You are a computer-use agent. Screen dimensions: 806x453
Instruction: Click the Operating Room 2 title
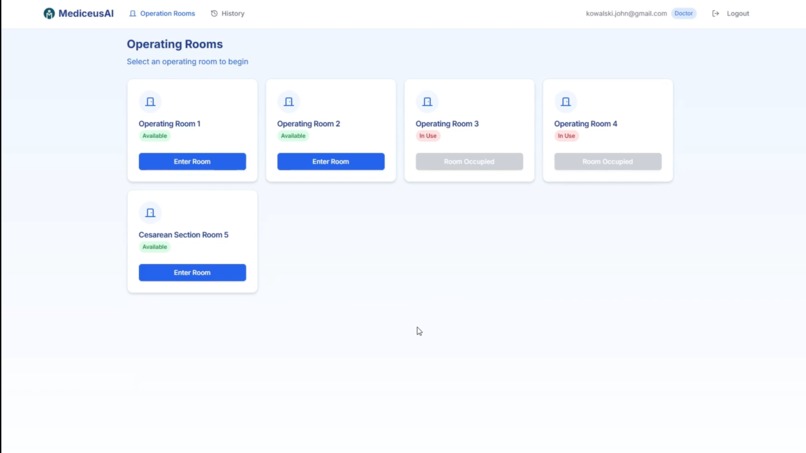[x=308, y=123]
